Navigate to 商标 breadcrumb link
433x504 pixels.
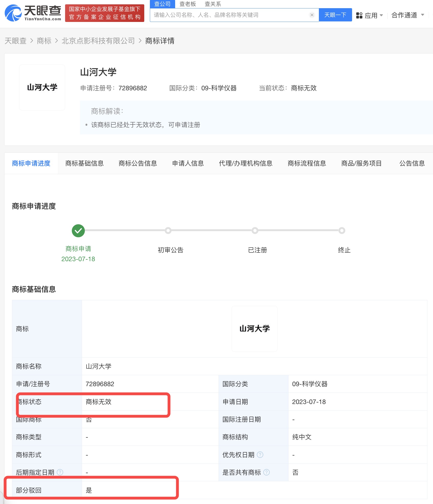coord(44,41)
